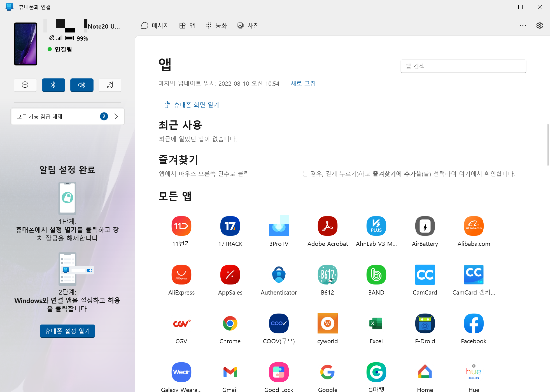Switch to the 메시지 tab

(155, 25)
